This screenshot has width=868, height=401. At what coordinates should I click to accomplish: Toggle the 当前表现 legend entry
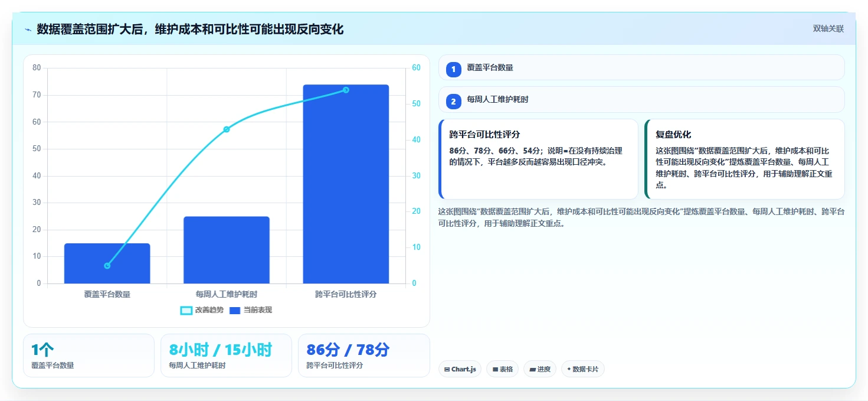tap(251, 310)
